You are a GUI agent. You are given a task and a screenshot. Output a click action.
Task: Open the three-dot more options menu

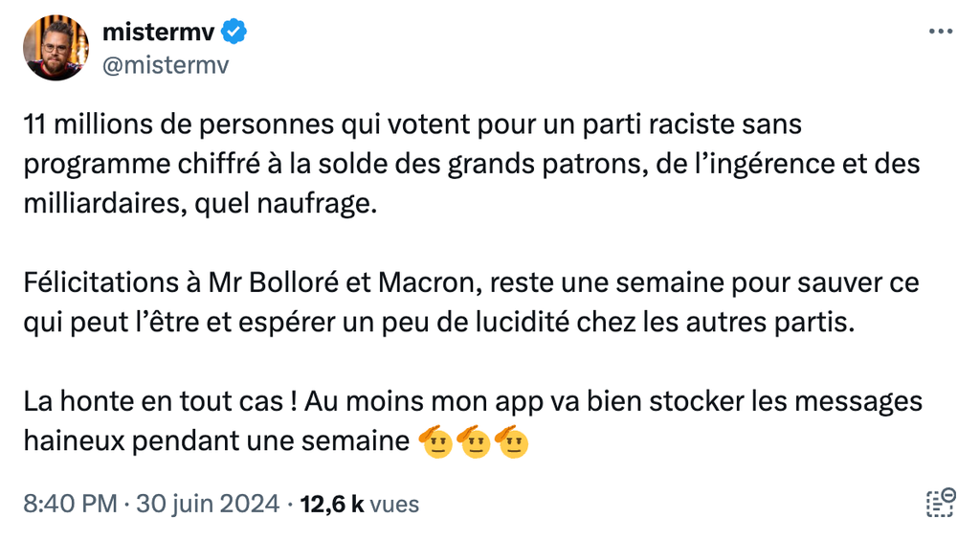pos(942,33)
